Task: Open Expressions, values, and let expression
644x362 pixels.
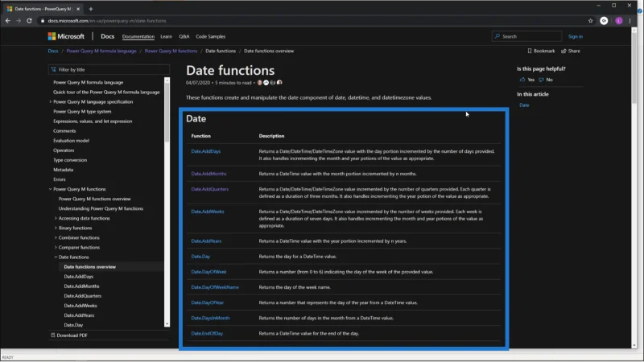Action: (x=93, y=121)
